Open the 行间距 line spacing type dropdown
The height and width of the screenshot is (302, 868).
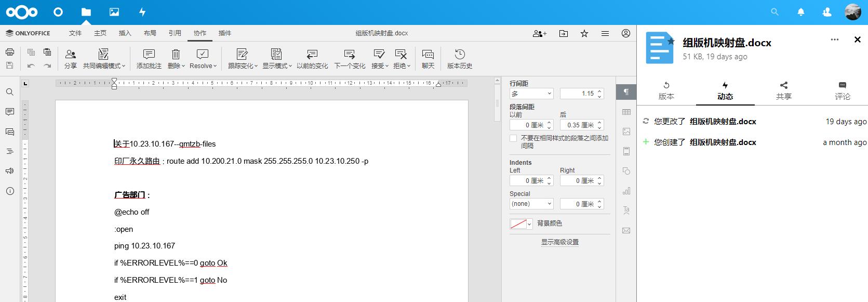tap(531, 94)
